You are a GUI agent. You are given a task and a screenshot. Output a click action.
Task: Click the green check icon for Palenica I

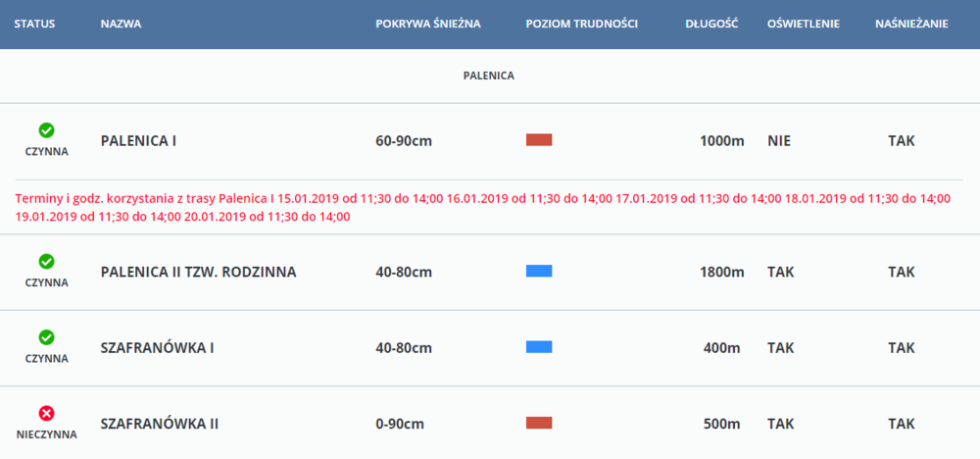point(46,130)
